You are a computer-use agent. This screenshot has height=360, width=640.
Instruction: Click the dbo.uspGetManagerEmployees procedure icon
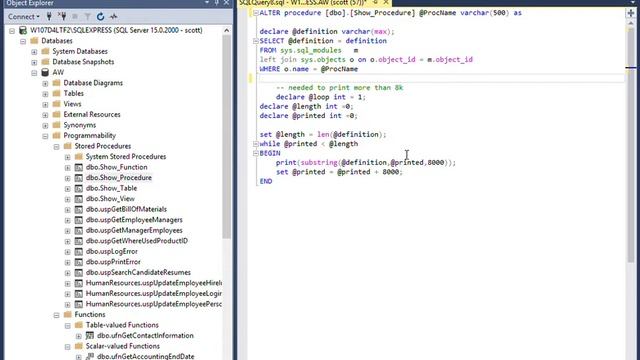[x=78, y=231]
